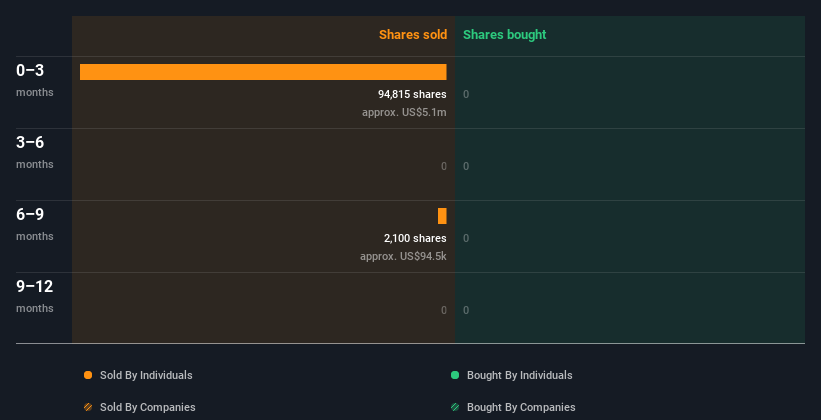
Task: Click the striped Sold By Companies legend icon
Action: (x=88, y=407)
